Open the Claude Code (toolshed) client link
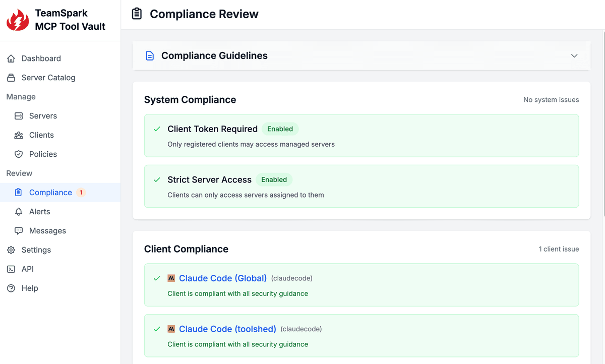605x364 pixels. click(227, 329)
